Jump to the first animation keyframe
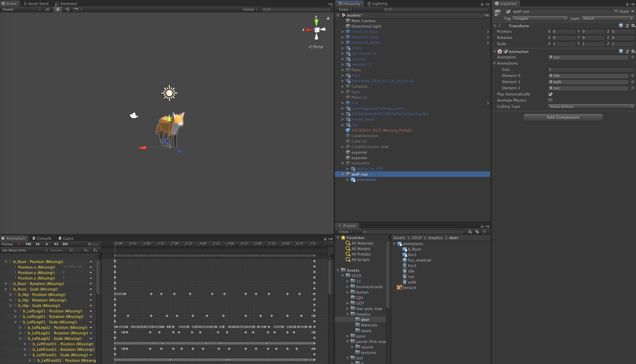Image resolution: width=636 pixels, height=364 pixels. click(28, 244)
